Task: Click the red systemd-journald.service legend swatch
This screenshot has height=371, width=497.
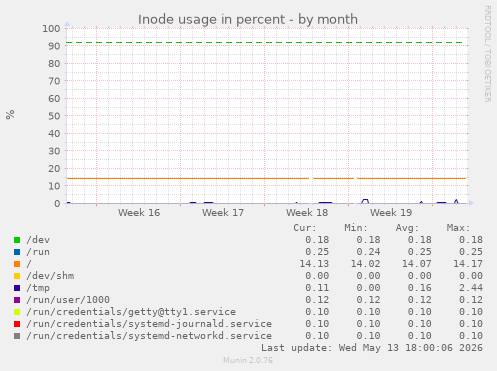Action: pos(17,324)
